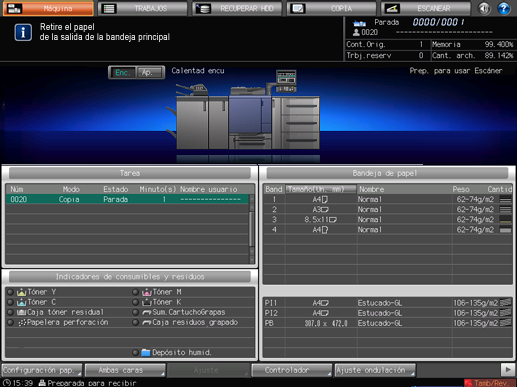Open the Controlador option
The image size is (517, 387).
click(x=291, y=370)
